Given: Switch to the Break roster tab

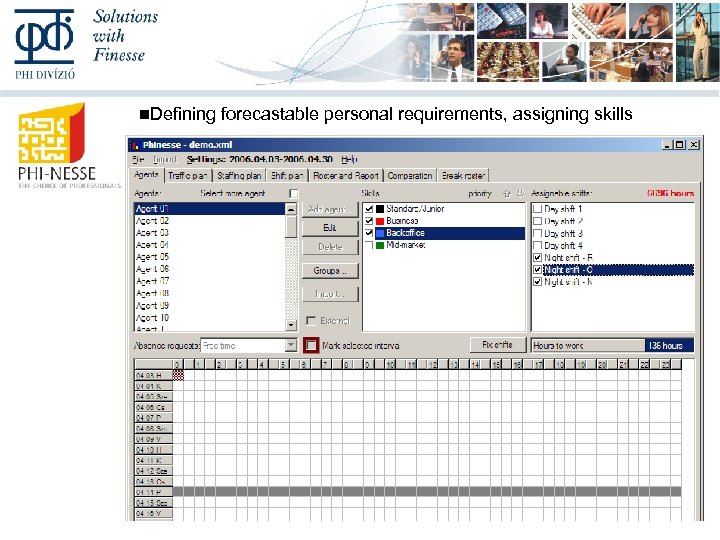Looking at the screenshot, I should point(463,176).
